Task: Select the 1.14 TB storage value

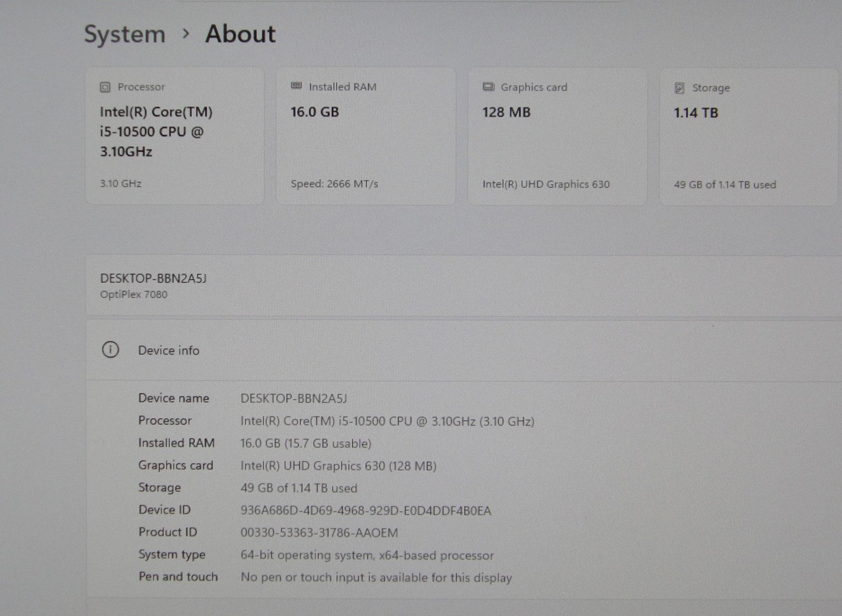Action: tap(696, 113)
